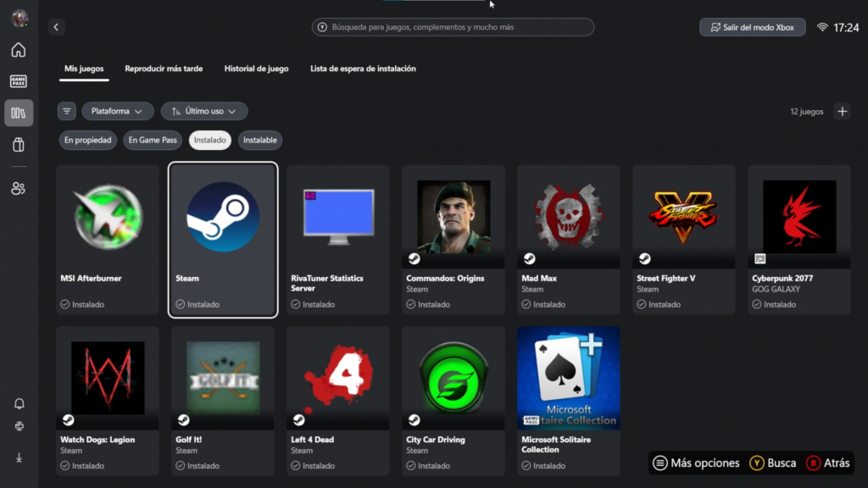Open the library sidebar icon
868x488 pixels.
tap(19, 113)
